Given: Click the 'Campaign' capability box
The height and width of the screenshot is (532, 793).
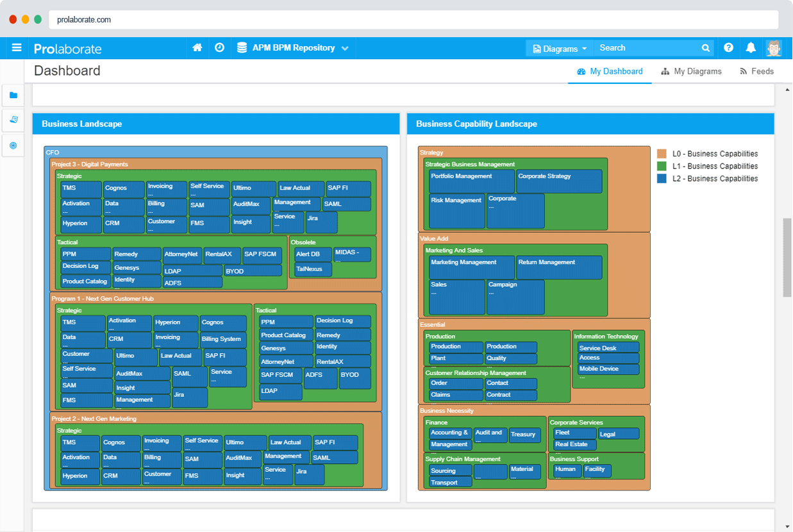Looking at the screenshot, I should click(515, 297).
